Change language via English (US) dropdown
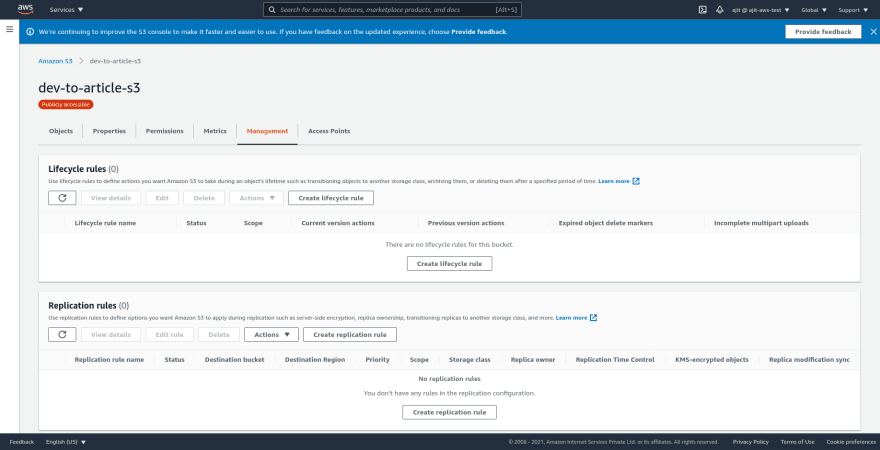880x450 pixels. click(x=66, y=442)
